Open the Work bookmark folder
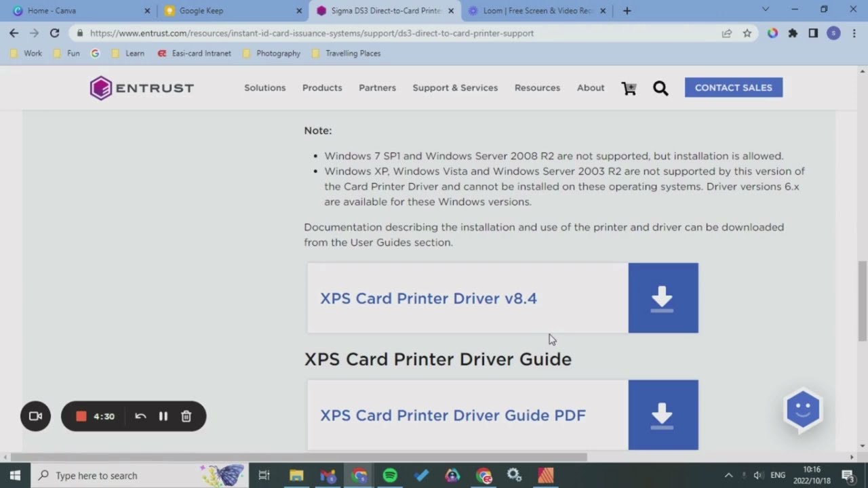This screenshot has height=488, width=868. tap(26, 53)
